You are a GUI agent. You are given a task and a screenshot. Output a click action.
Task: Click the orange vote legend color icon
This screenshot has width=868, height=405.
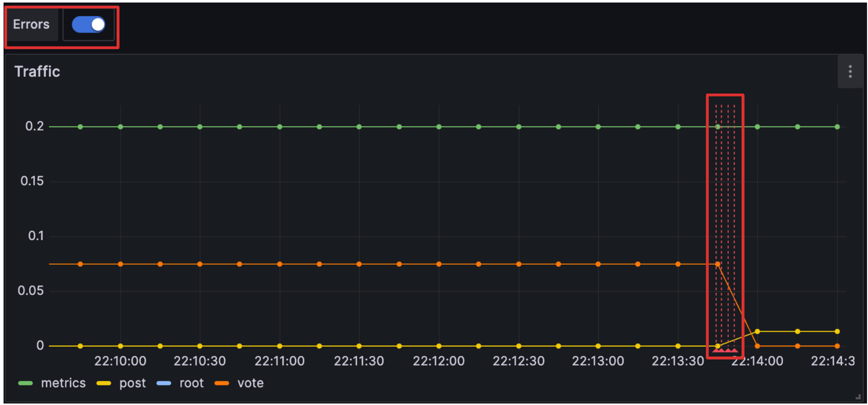pyautogui.click(x=222, y=383)
